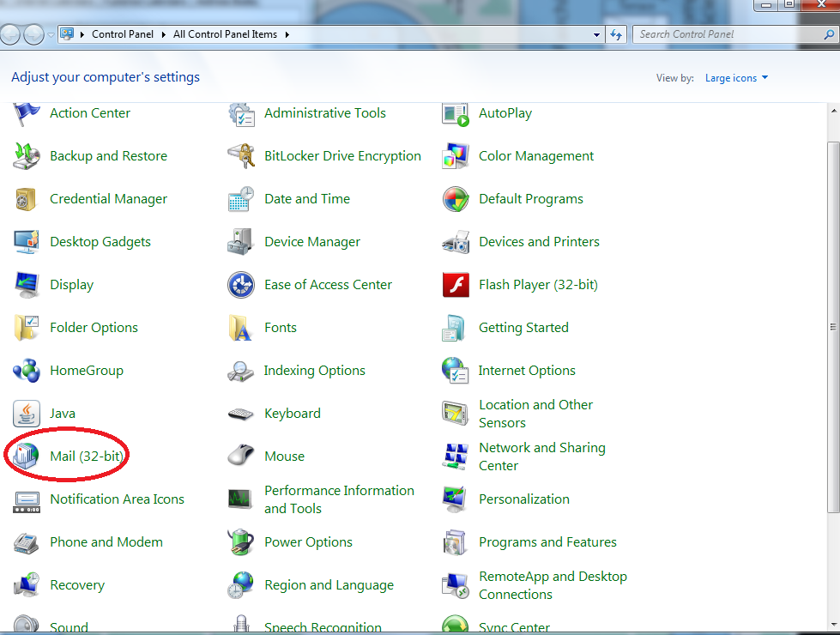
Task: Click the scrollbar up arrow
Action: coord(834,111)
